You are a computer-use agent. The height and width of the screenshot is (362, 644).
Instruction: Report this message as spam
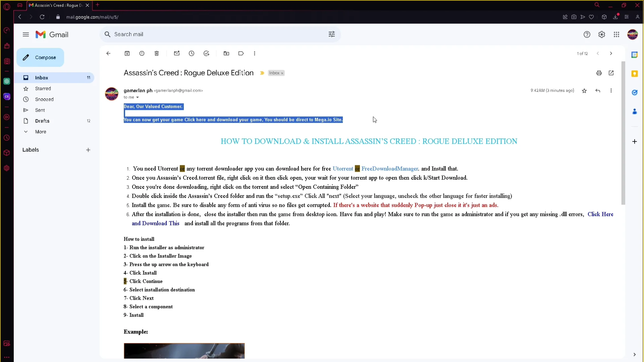click(142, 54)
